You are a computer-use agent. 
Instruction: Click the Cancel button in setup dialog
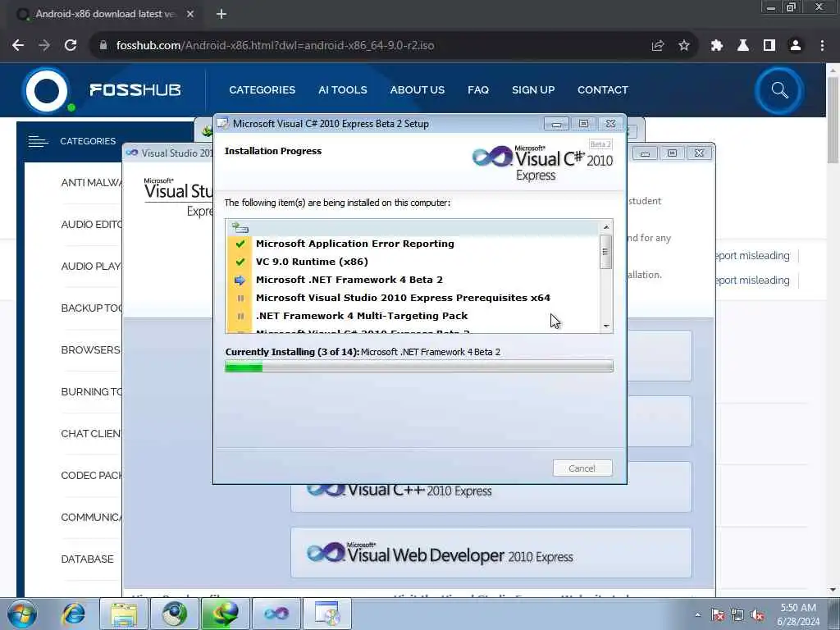tap(582, 468)
